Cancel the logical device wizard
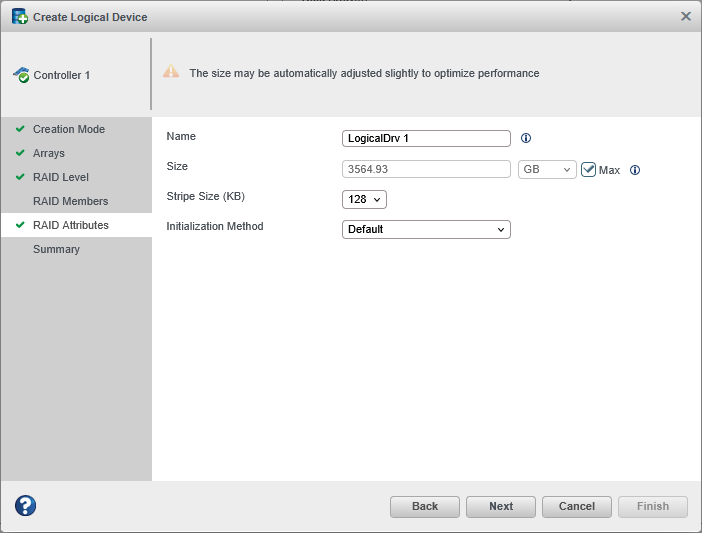The image size is (702, 533). tap(577, 506)
